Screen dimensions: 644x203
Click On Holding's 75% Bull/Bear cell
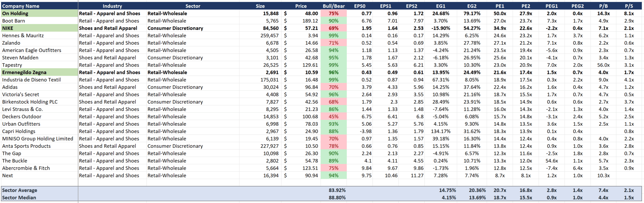[x=334, y=13]
